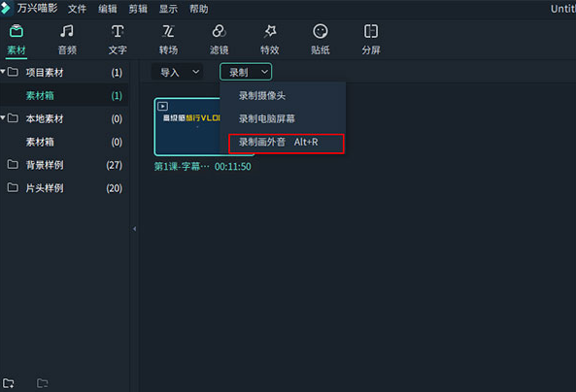This screenshot has width=576, height=392.
Task: Open the 文件 menu
Action: [x=77, y=9]
